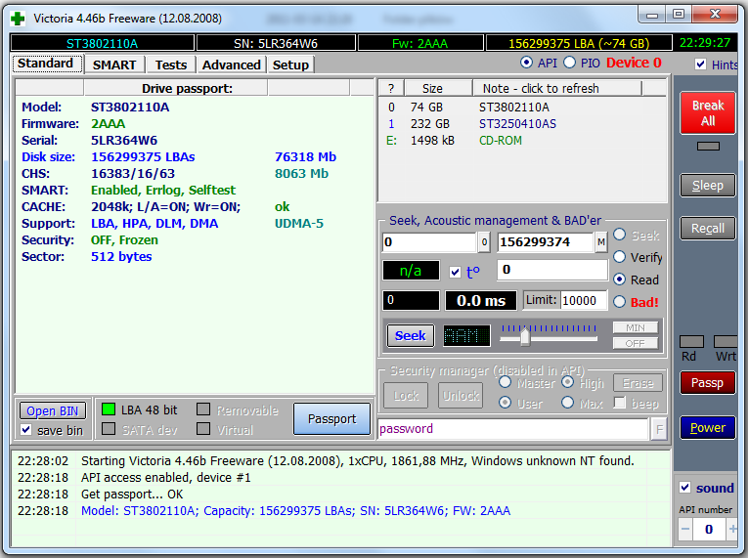Click the red Break All button
The image size is (749, 560).
coord(708,112)
